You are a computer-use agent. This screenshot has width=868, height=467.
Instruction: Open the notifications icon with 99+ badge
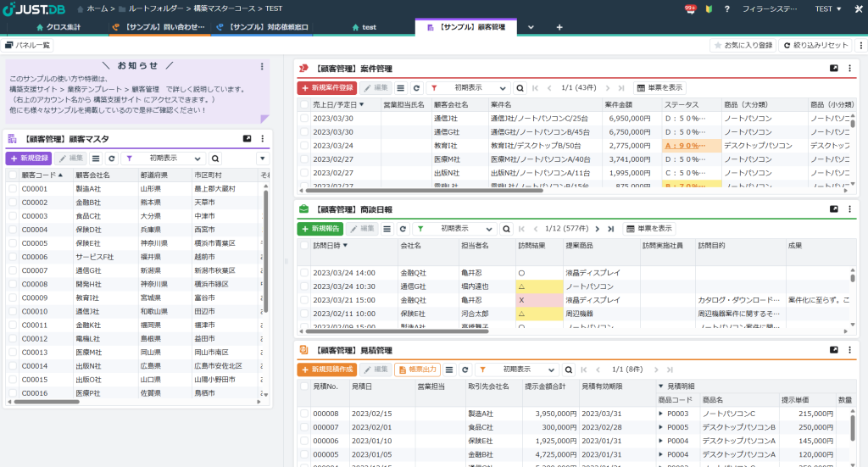coord(690,8)
